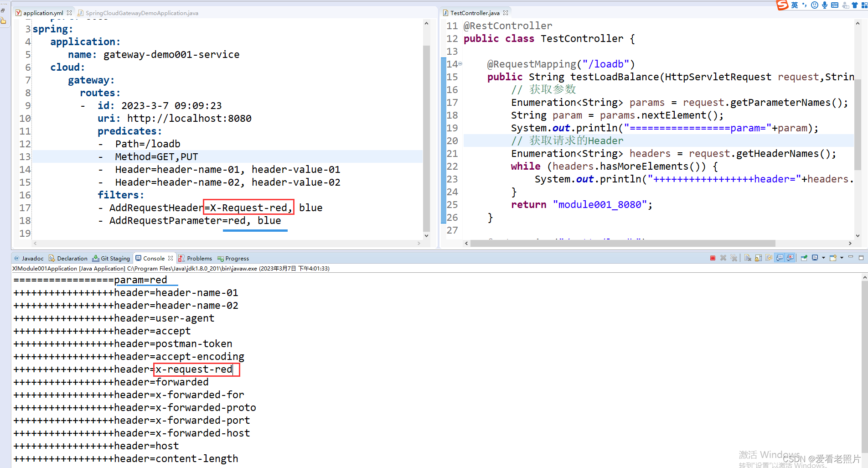The height and width of the screenshot is (468, 868).
Task: Toggle Word Wrap in the console toolbar
Action: click(769, 258)
